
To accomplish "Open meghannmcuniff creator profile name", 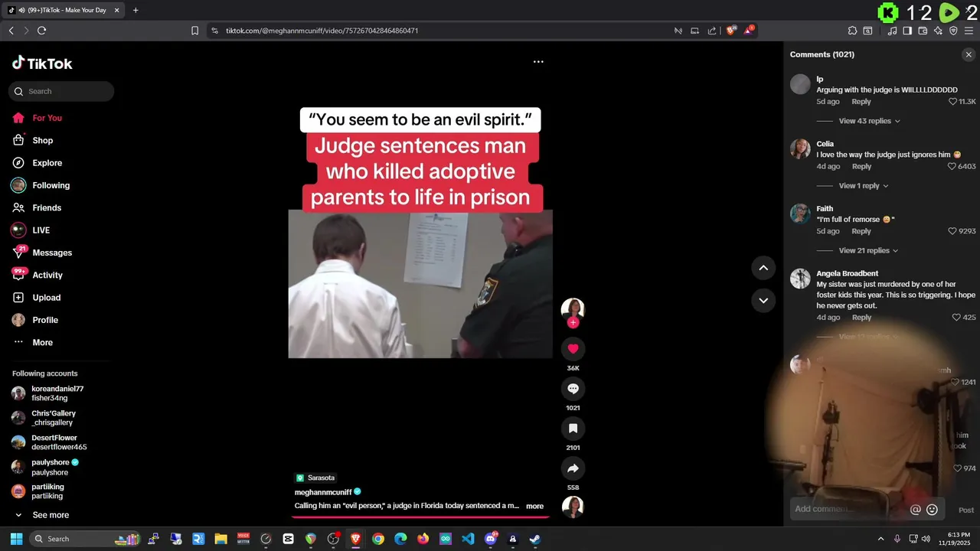I will 323,492.
